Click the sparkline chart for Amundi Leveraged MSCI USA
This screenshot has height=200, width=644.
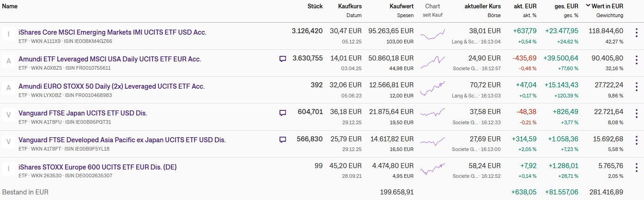[x=432, y=61]
